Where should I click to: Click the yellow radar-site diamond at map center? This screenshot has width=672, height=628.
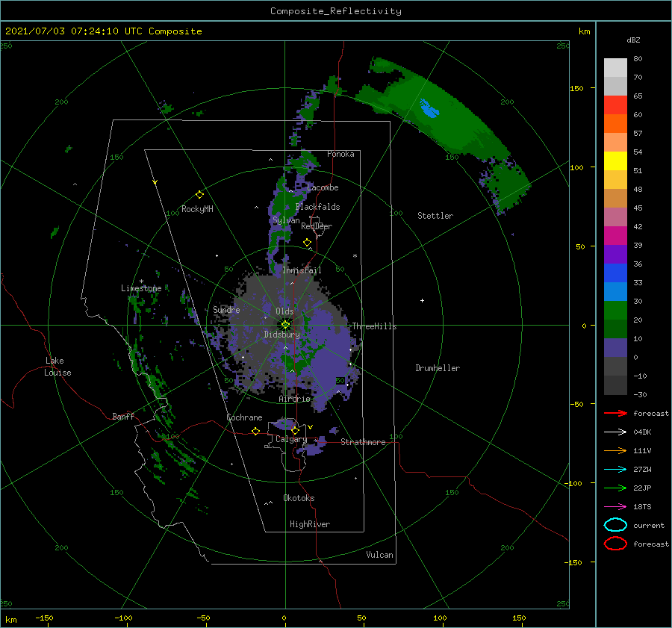285,325
